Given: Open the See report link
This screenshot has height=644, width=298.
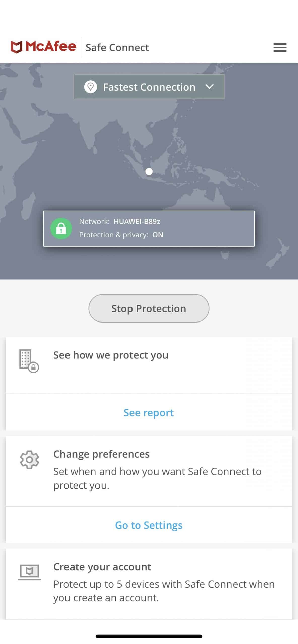Looking at the screenshot, I should pyautogui.click(x=148, y=413).
